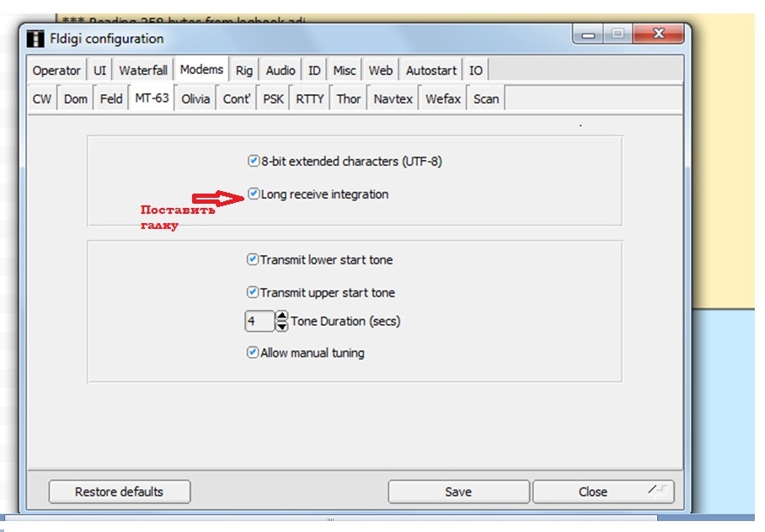Click the Close button at bottom

click(593, 492)
